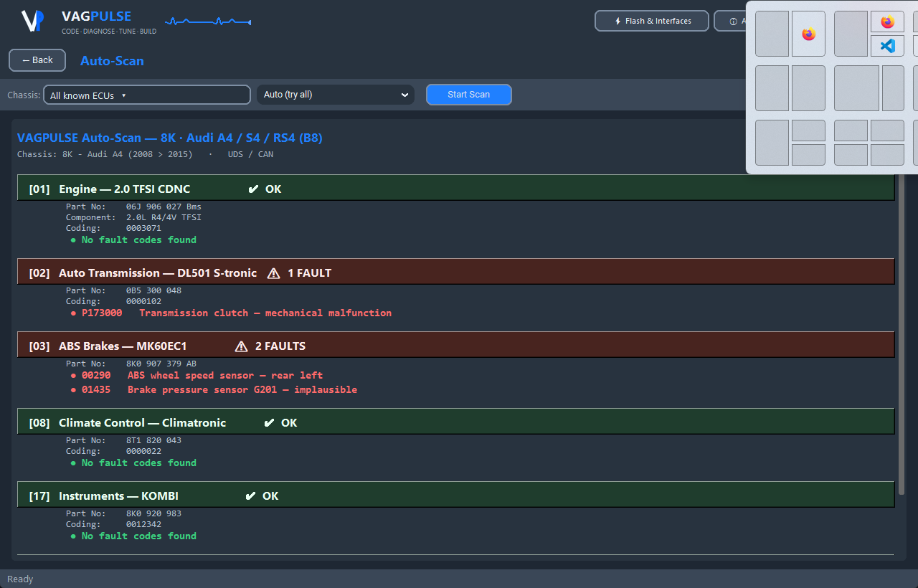Click the 'Ready' status bar text
918x588 pixels.
click(x=20, y=579)
